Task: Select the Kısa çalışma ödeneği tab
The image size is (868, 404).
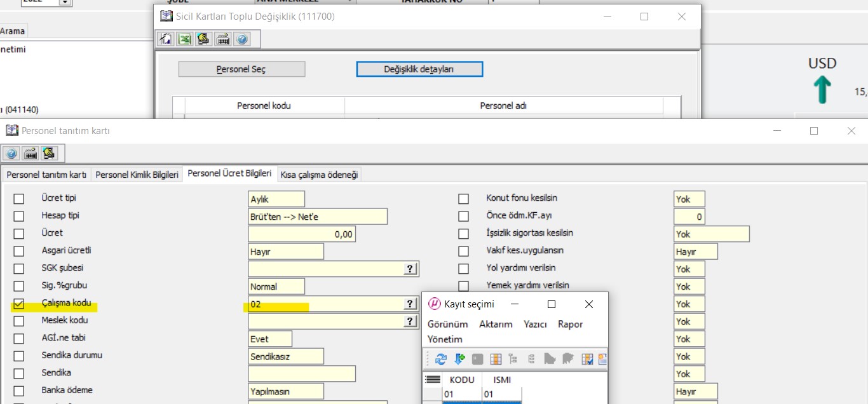Action: pyautogui.click(x=320, y=175)
